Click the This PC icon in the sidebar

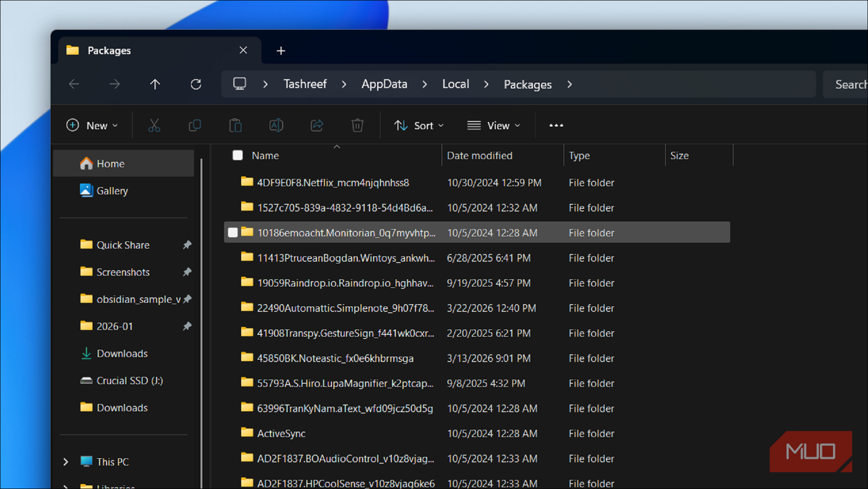[86, 461]
